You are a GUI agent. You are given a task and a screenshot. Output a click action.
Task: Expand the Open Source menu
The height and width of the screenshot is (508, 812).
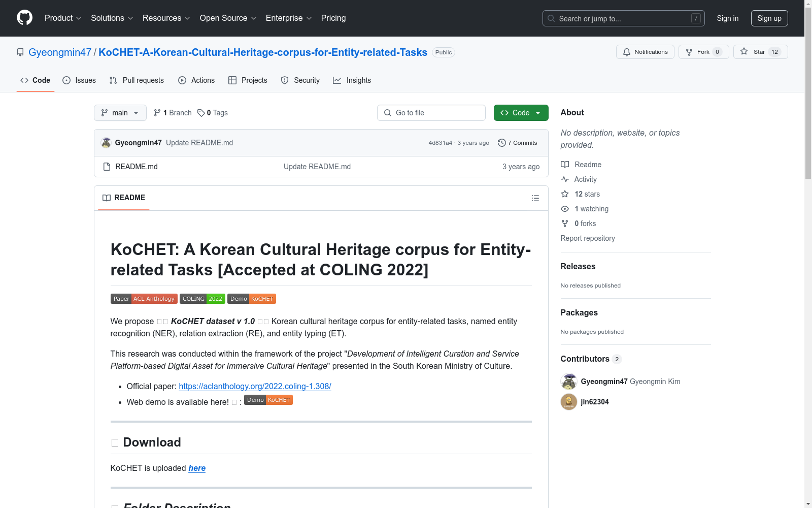(228, 18)
